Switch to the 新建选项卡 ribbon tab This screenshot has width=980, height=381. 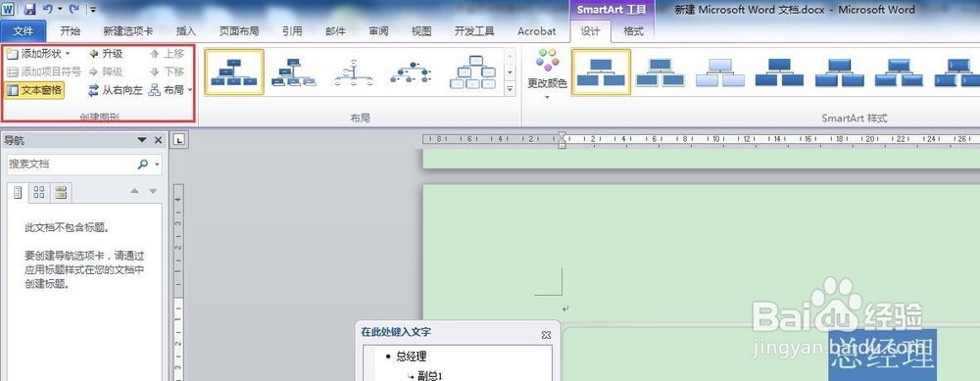click(128, 31)
